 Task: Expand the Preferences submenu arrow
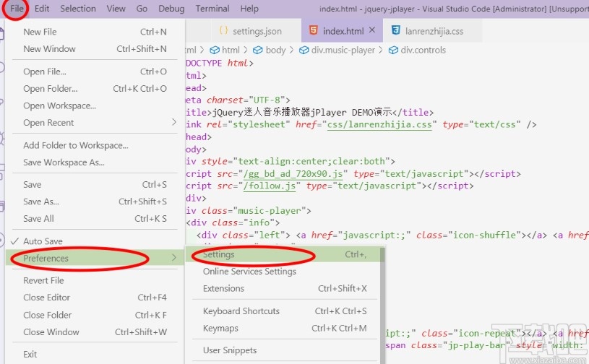click(173, 258)
